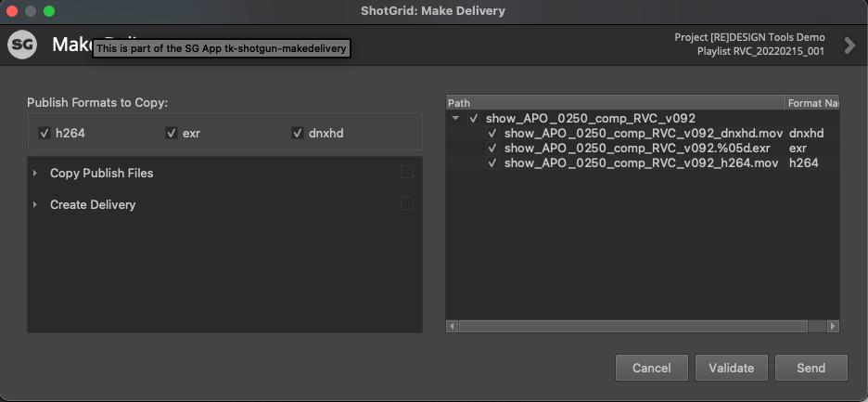The width and height of the screenshot is (868, 402).
Task: Click the green maximize window button
Action: pyautogui.click(x=49, y=10)
